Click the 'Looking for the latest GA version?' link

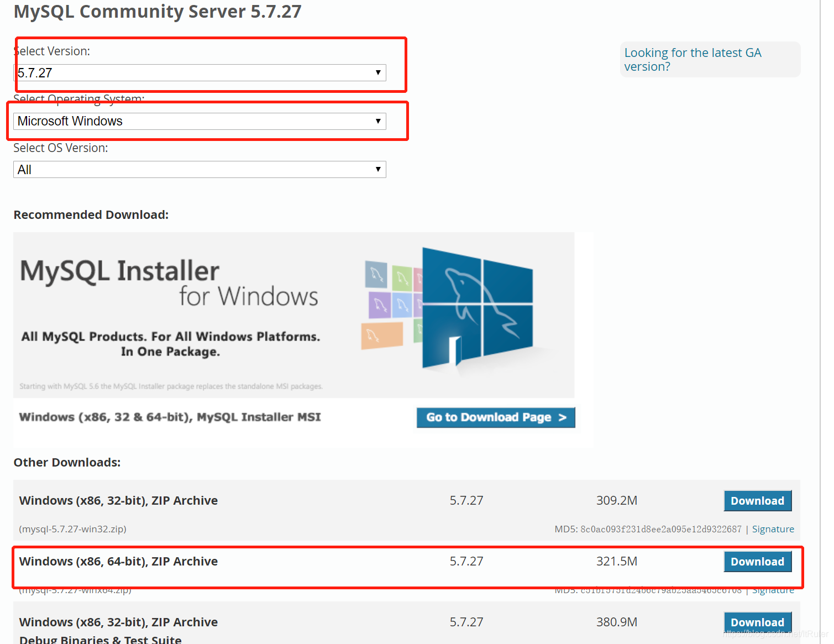pyautogui.click(x=693, y=59)
